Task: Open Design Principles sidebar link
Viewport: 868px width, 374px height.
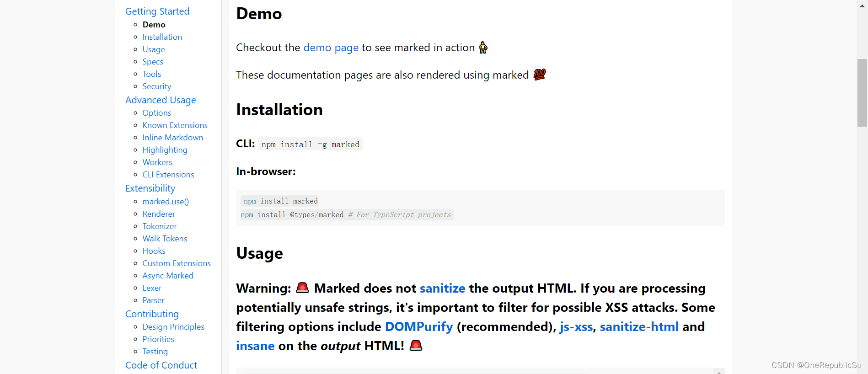Action: click(173, 327)
